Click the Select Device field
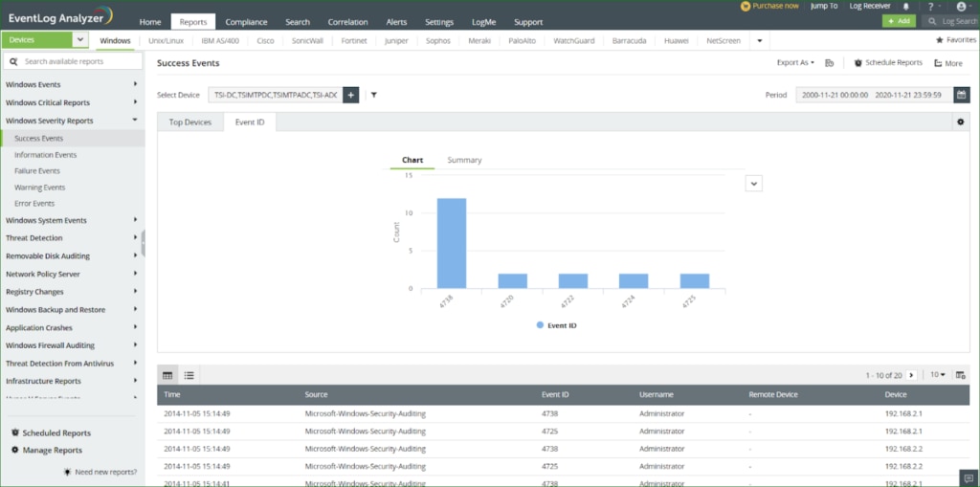 [275, 95]
